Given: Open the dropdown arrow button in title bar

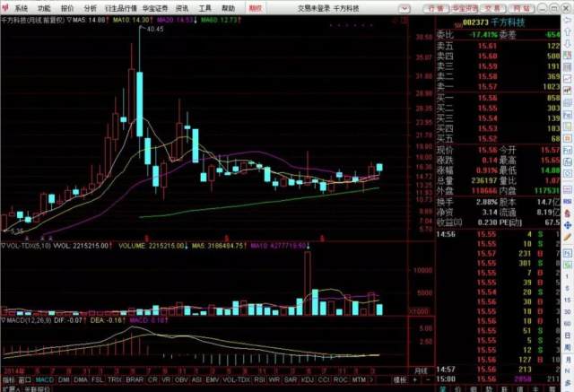Looking at the screenshot, I should point(404,8).
